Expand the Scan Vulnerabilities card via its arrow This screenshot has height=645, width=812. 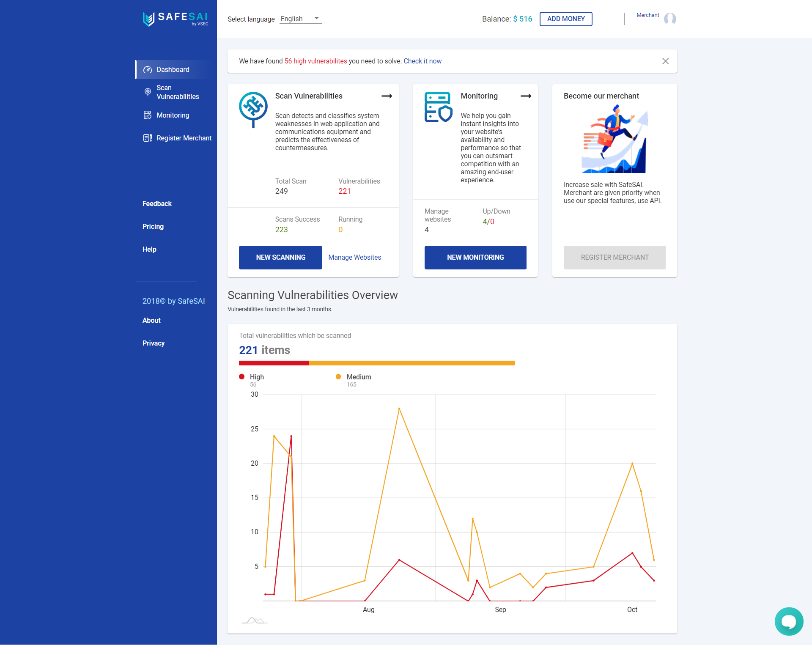[x=387, y=96]
